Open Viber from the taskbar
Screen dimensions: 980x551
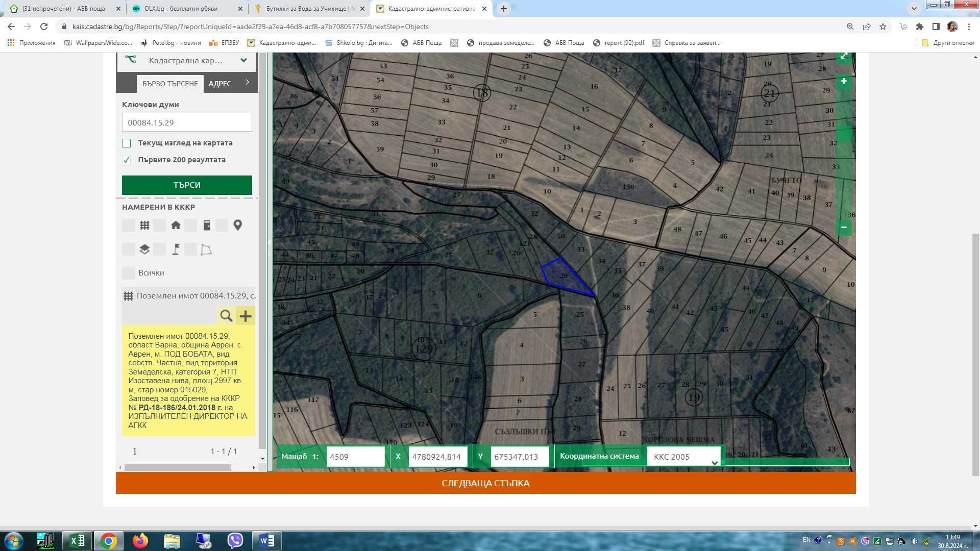coord(235,540)
